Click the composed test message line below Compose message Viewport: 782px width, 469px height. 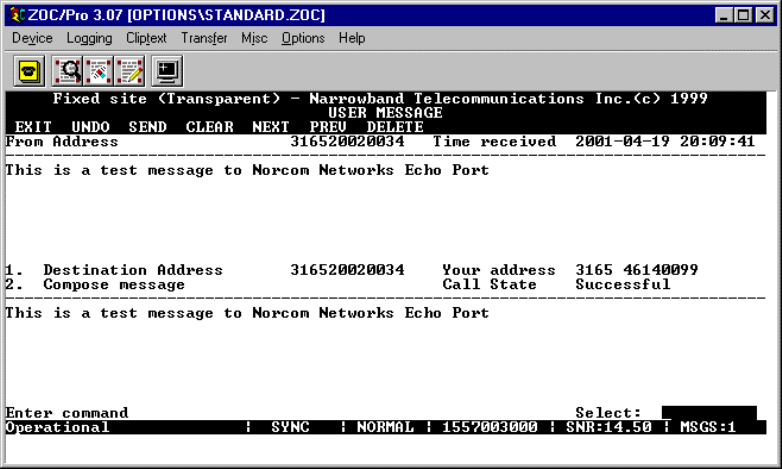(x=247, y=313)
